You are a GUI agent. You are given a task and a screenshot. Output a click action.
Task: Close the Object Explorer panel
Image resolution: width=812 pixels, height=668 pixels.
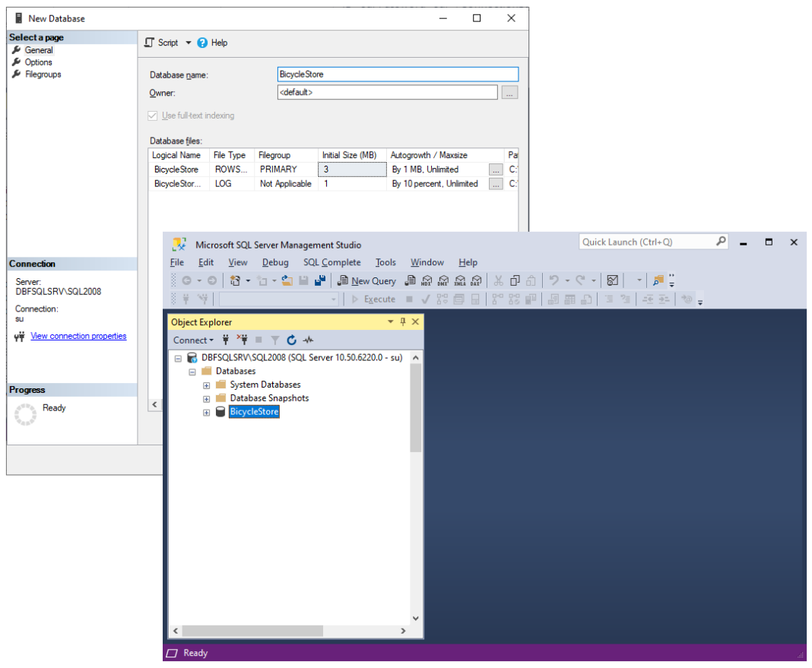pyautogui.click(x=415, y=321)
